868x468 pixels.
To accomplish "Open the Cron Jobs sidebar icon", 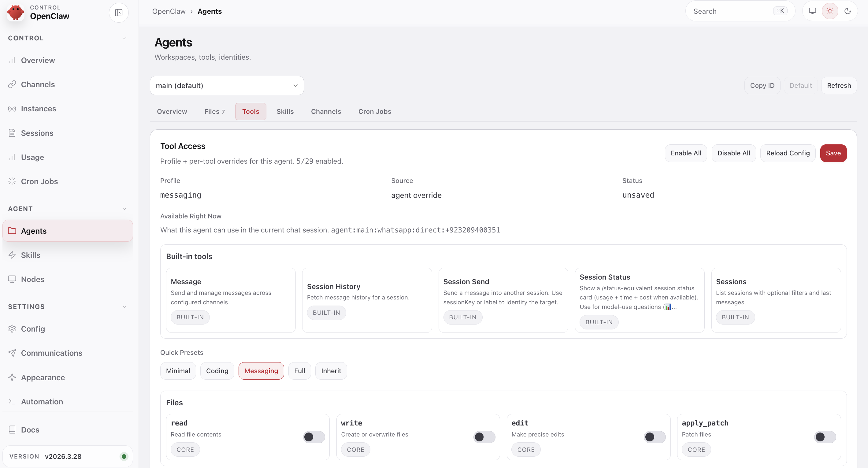I will click(12, 181).
